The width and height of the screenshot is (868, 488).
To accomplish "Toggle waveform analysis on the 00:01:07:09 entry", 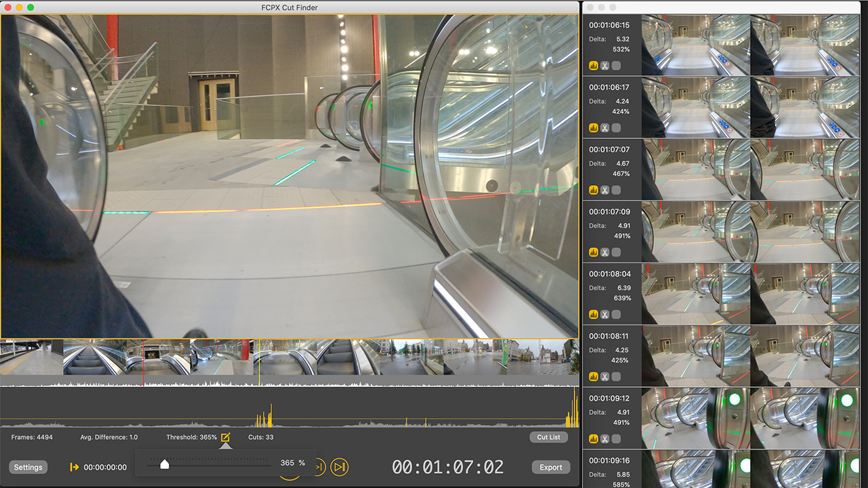I will [593, 251].
